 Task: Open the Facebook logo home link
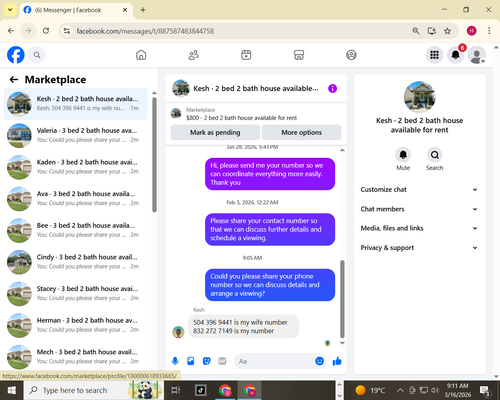point(16,55)
